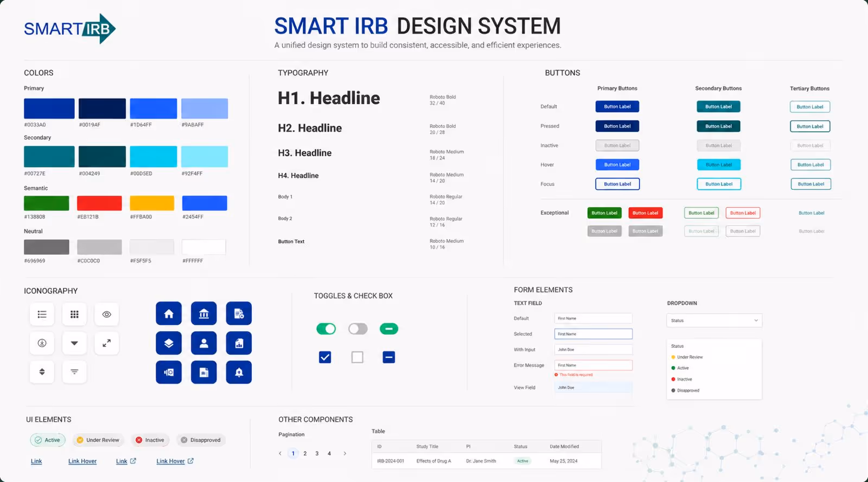868x482 pixels.
Task: Pick the #00D5ED secondary color swatch
Action: (x=154, y=157)
